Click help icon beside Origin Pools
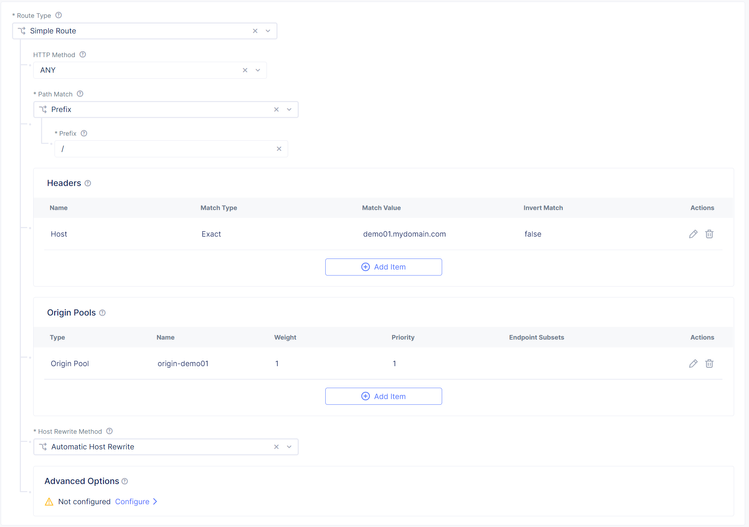The height and width of the screenshot is (527, 749). tap(102, 313)
